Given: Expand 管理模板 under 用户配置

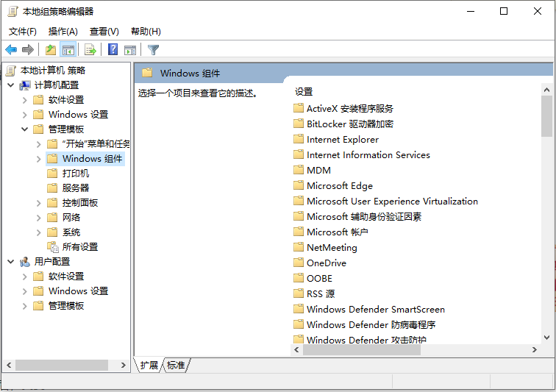Looking at the screenshot, I should pos(24,306).
